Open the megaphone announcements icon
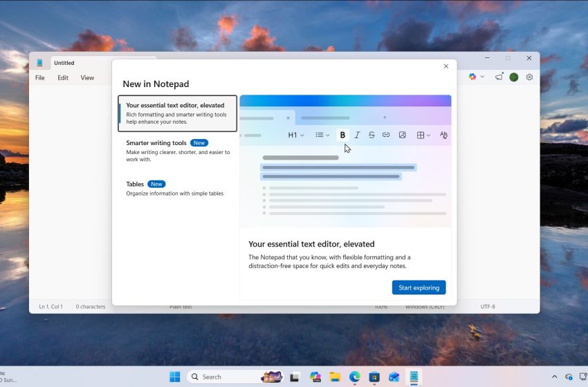Viewport: 588px width, 387px height. tap(499, 77)
